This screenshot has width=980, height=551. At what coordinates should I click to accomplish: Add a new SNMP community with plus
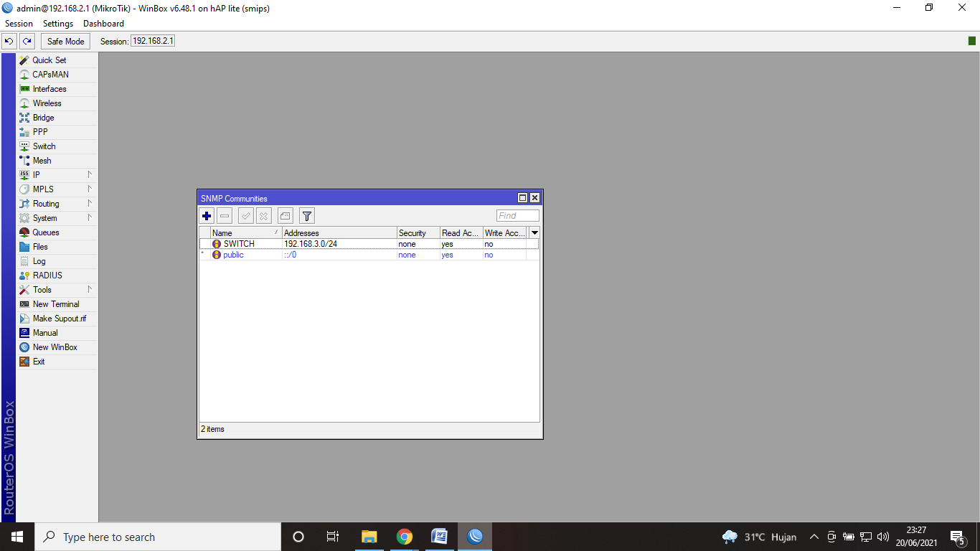(x=207, y=216)
